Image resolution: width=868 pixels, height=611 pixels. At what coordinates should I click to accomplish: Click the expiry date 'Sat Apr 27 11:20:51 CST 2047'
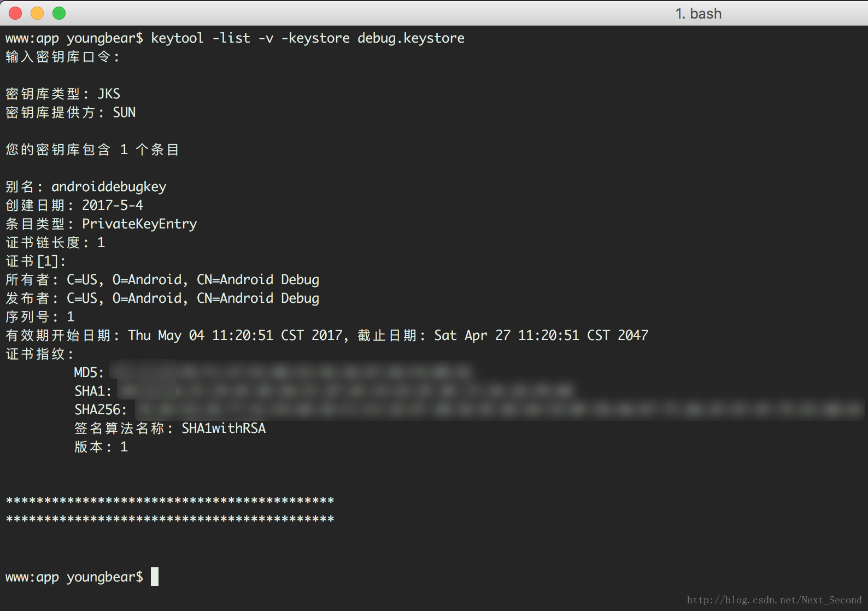(x=541, y=336)
